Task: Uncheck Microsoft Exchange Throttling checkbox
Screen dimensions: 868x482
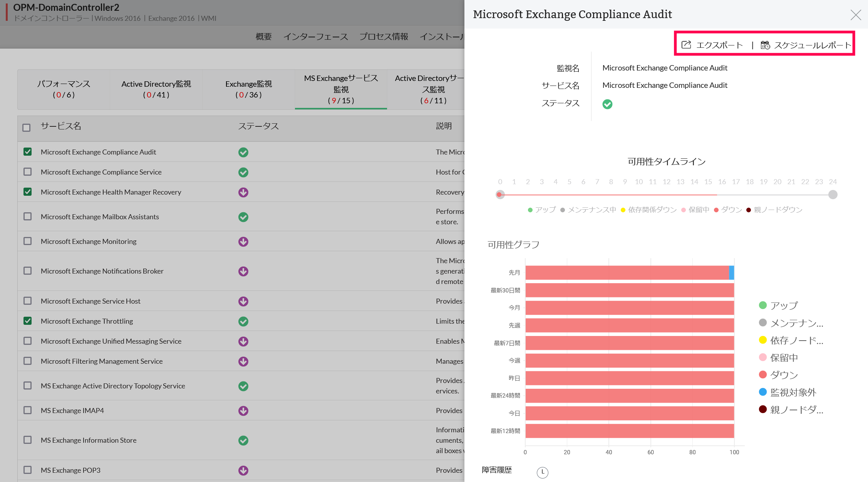Action: [27, 321]
